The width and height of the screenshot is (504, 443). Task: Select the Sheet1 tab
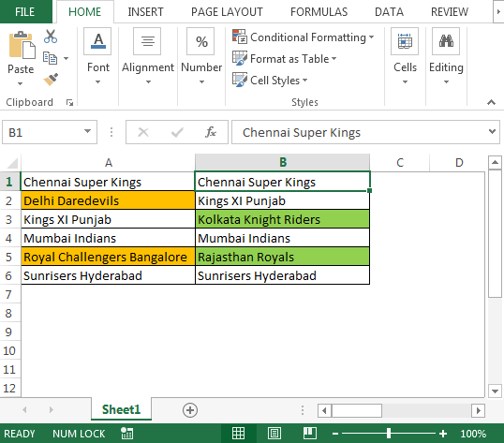click(121, 409)
